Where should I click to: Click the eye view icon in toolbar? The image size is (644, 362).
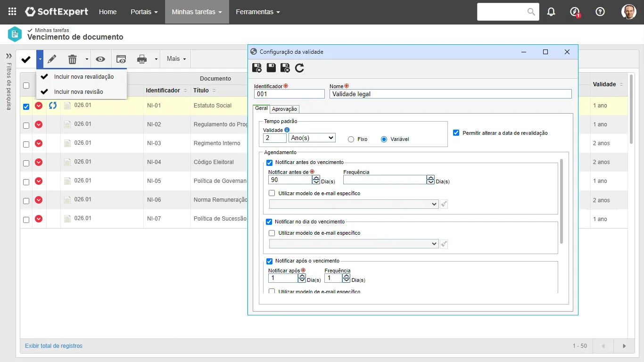pyautogui.click(x=100, y=59)
